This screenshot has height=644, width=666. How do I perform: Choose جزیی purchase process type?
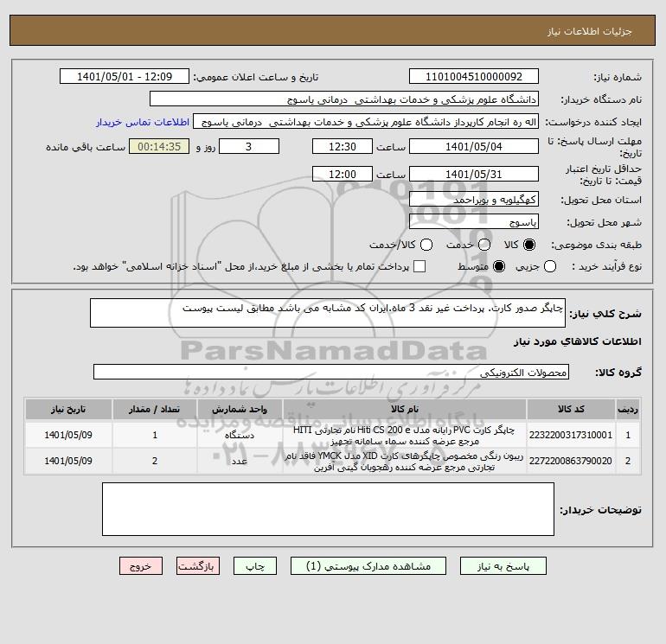pos(550,266)
